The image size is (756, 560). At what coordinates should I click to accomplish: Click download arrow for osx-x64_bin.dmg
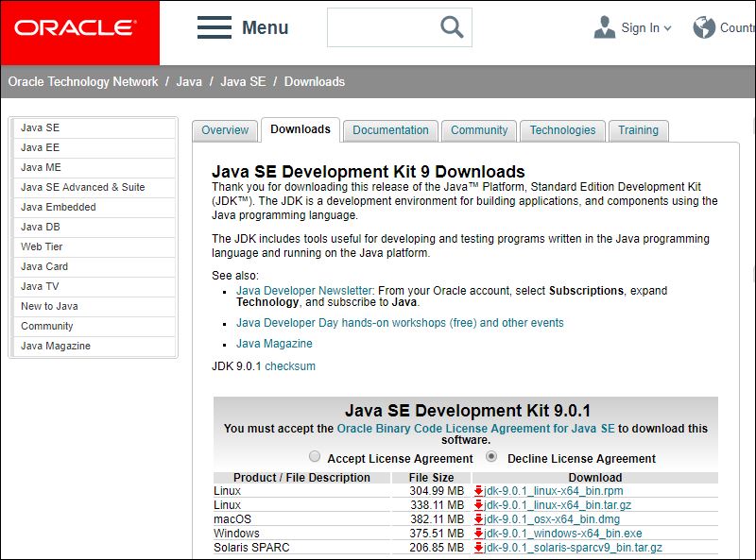click(478, 519)
